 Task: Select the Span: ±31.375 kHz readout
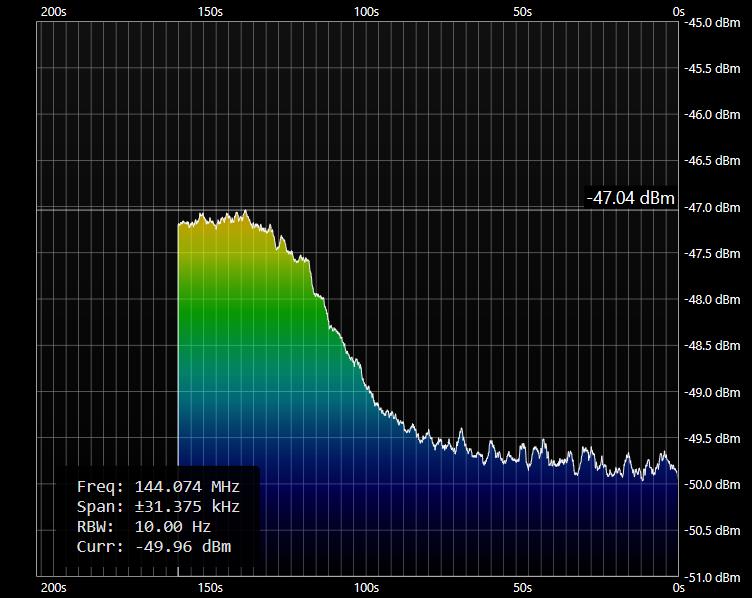click(x=158, y=506)
